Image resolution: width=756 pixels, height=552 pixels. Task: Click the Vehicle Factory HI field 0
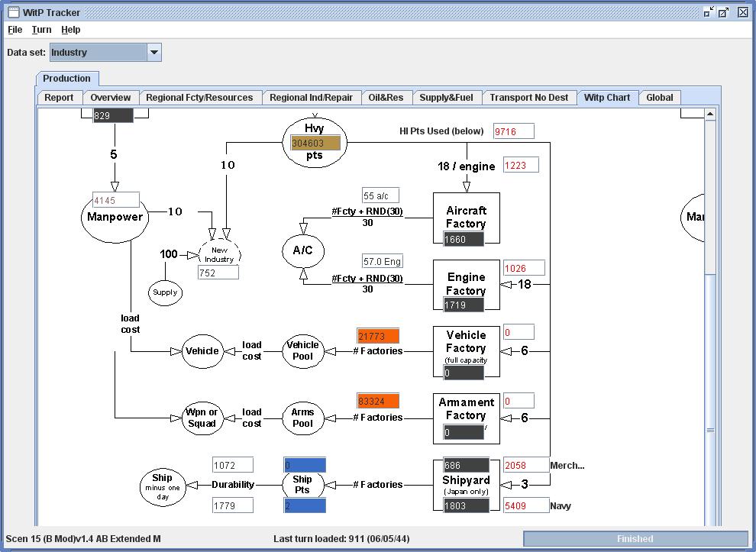tap(519, 332)
